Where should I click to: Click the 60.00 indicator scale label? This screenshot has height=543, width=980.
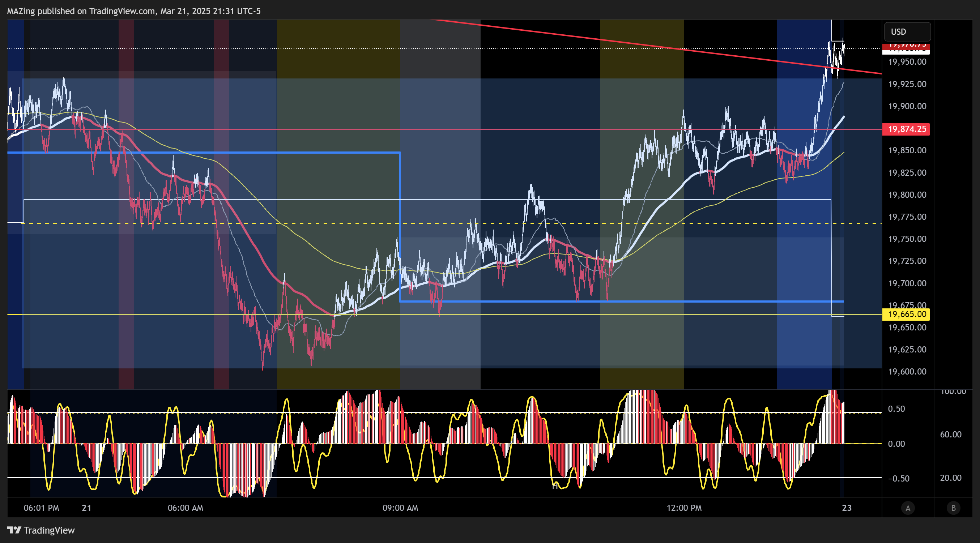point(951,434)
